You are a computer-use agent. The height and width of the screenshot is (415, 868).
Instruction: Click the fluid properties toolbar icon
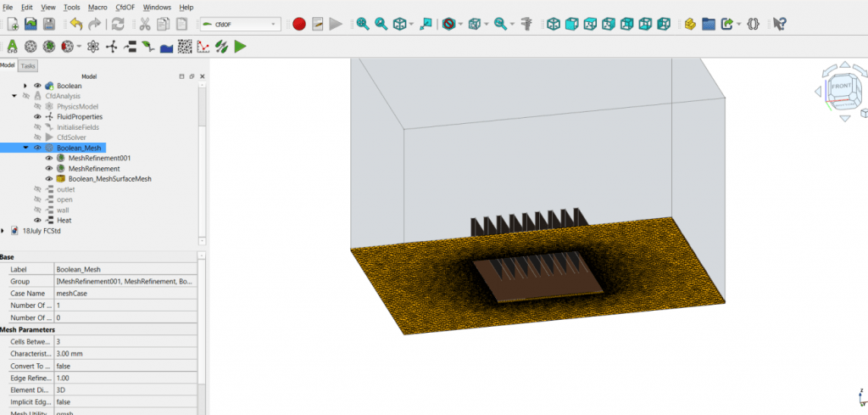(112, 47)
